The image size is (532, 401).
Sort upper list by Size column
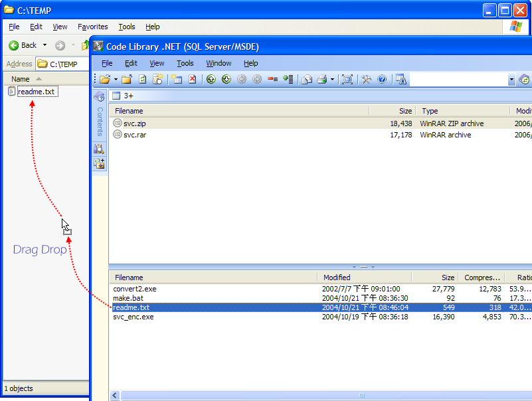[393, 111]
